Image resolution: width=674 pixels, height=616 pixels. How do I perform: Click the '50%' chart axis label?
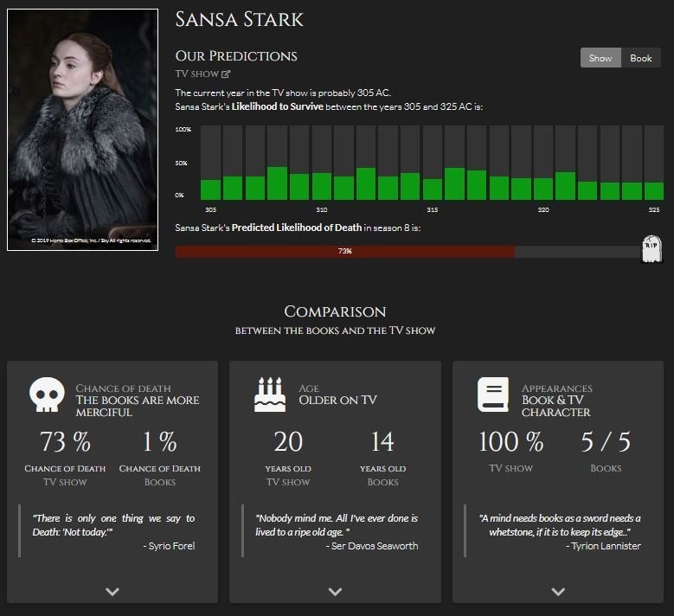181,164
